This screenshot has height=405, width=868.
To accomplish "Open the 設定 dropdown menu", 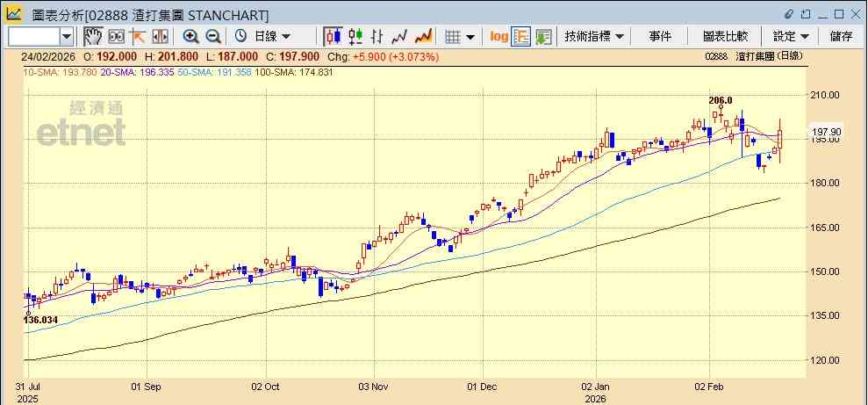I will [791, 37].
